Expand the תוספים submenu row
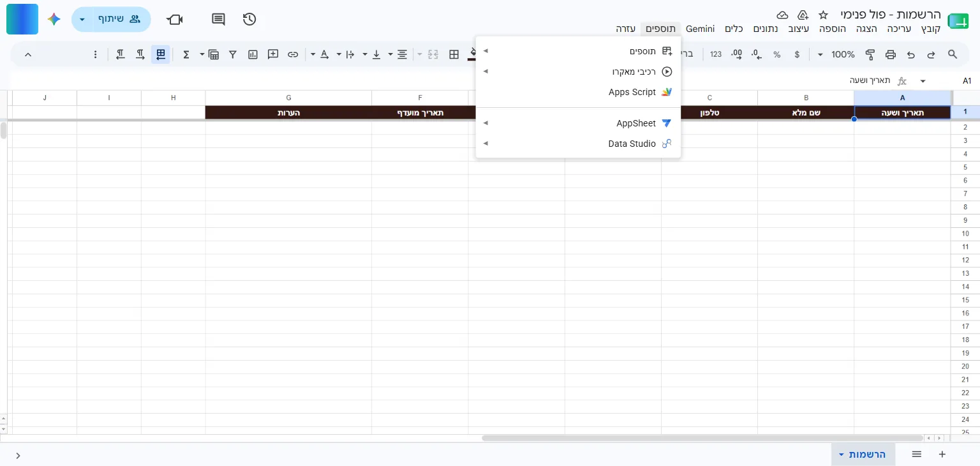This screenshot has height=466, width=980. pos(578,51)
